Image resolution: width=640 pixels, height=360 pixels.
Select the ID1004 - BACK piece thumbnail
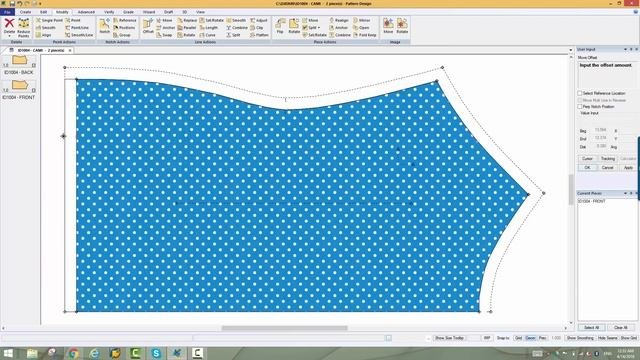pyautogui.click(x=19, y=61)
